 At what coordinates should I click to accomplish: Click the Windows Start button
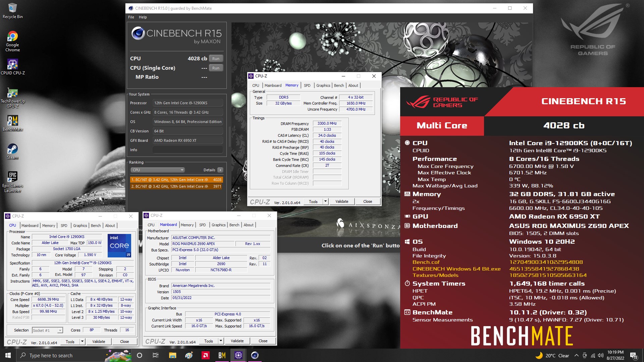click(x=8, y=355)
